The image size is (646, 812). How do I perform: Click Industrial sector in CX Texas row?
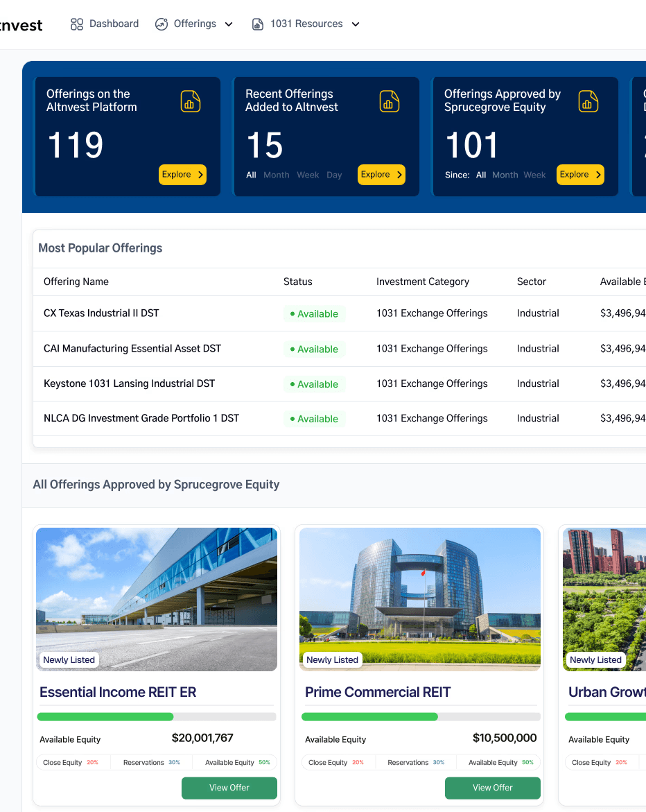click(538, 313)
